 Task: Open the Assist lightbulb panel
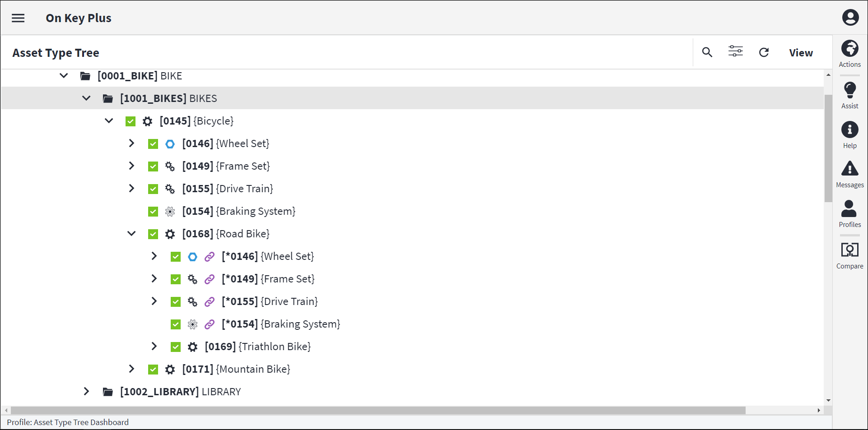[850, 95]
